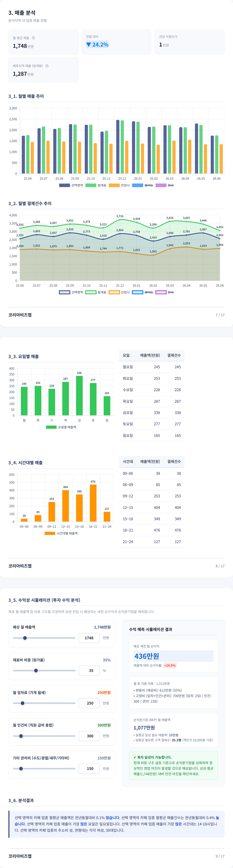This screenshot has height=868, width=233.
Task: Adjust the 재료비 비중 (원가율) slider handle
Action: click(36, 671)
